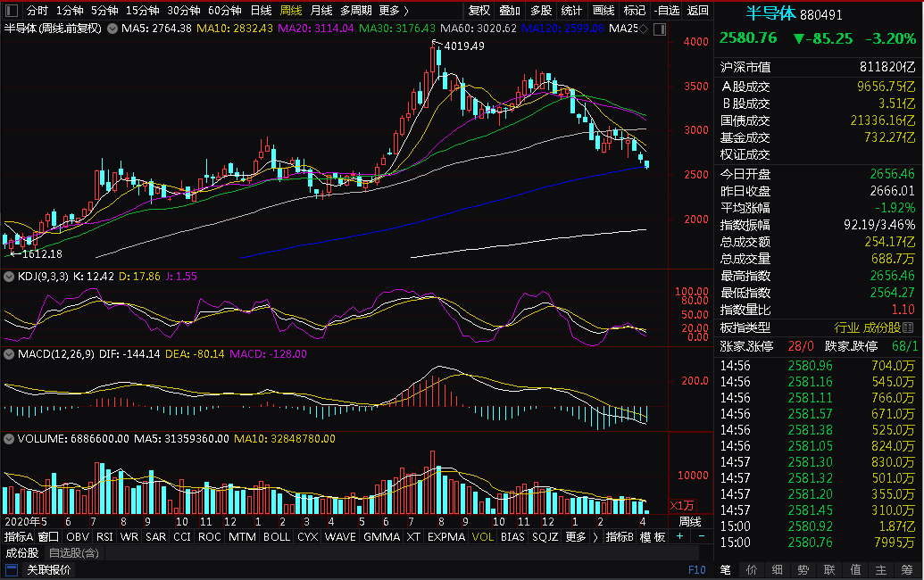This screenshot has height=580, width=924.
Task: Click the 叠加 overlay button
Action: [x=510, y=11]
